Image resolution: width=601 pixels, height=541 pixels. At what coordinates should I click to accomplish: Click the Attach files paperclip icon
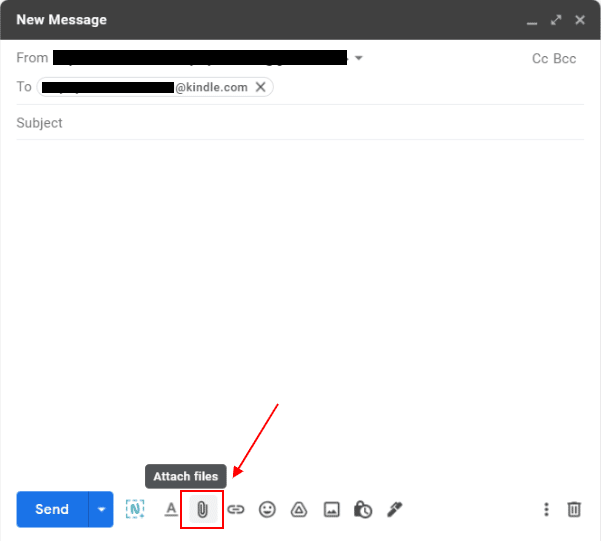[202, 510]
